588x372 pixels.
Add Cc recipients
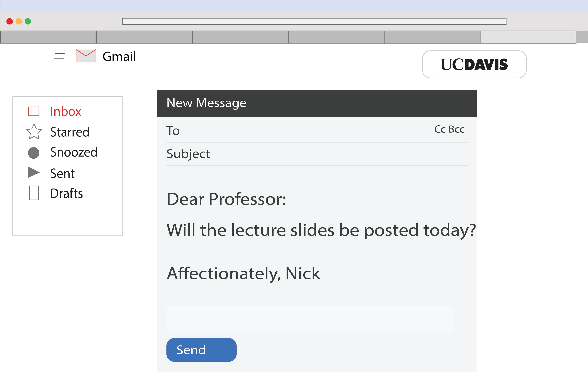coord(440,129)
